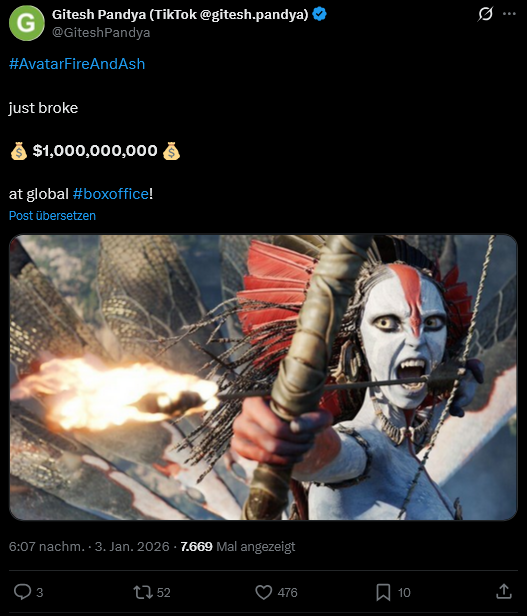Share the post via upload arrow icon

[x=504, y=591]
